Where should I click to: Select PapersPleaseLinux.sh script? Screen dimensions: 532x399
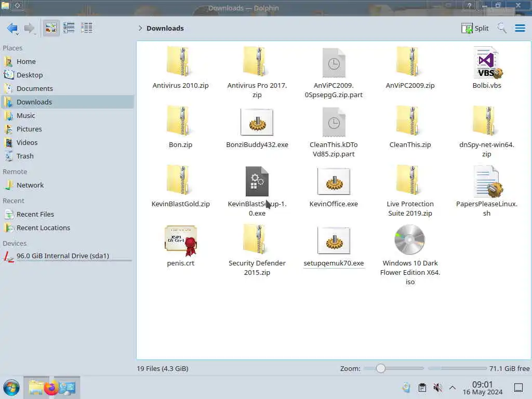pyautogui.click(x=487, y=191)
